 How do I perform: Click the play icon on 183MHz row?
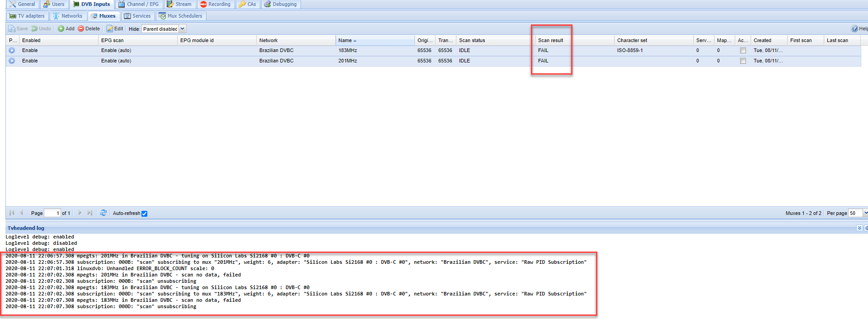pyautogui.click(x=12, y=51)
